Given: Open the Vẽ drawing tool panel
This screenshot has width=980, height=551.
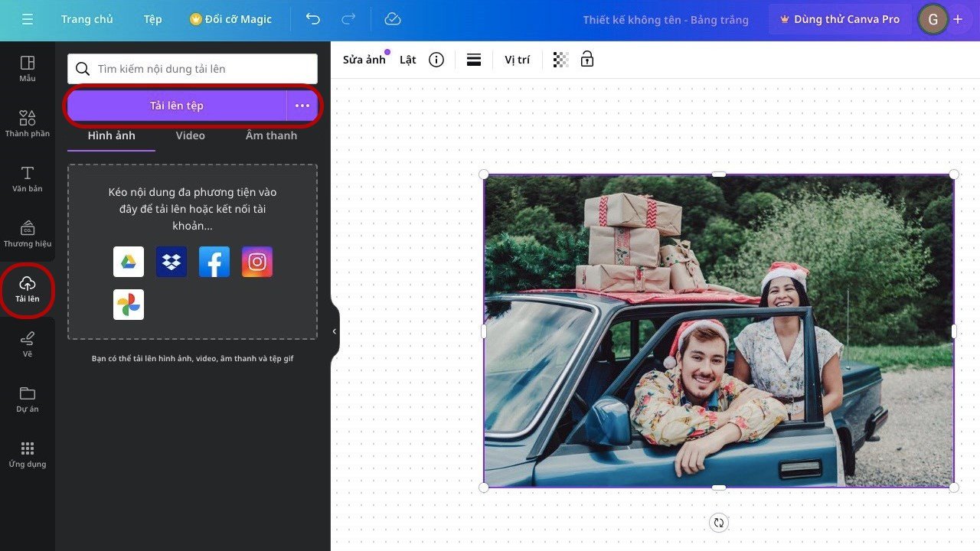Looking at the screenshot, I should 28,344.
